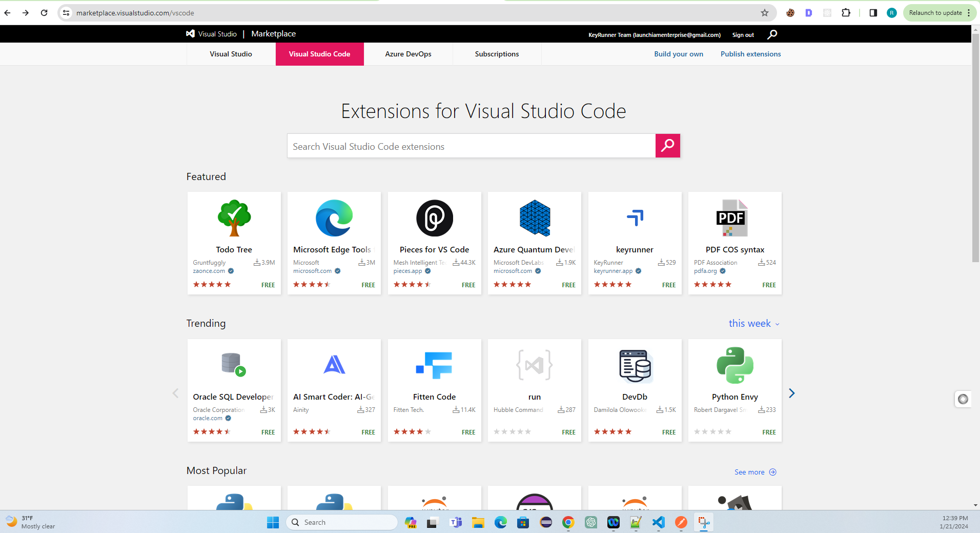Click the DevDb title text
The image size is (980, 533).
coord(635,397)
